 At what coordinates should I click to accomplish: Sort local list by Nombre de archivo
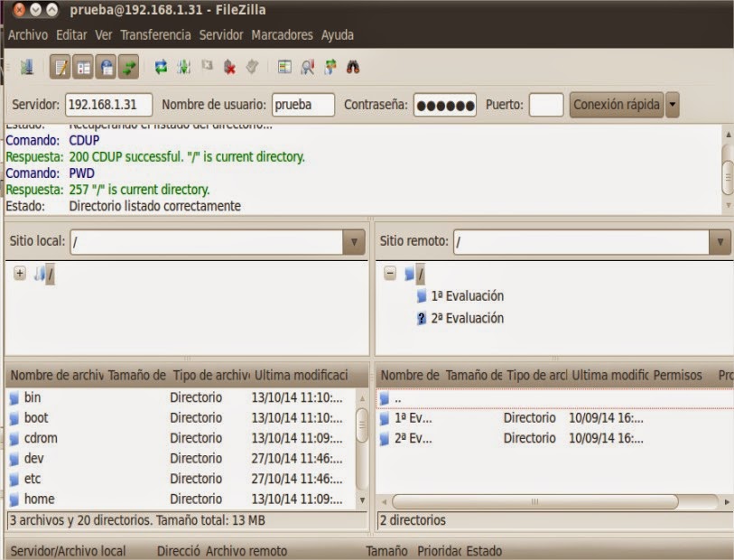(57, 375)
